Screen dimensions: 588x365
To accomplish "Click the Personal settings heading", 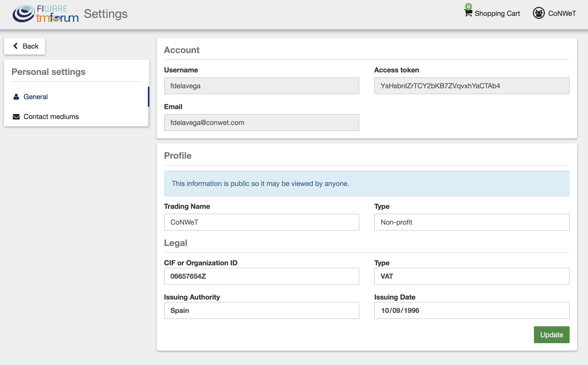I will click(x=48, y=72).
